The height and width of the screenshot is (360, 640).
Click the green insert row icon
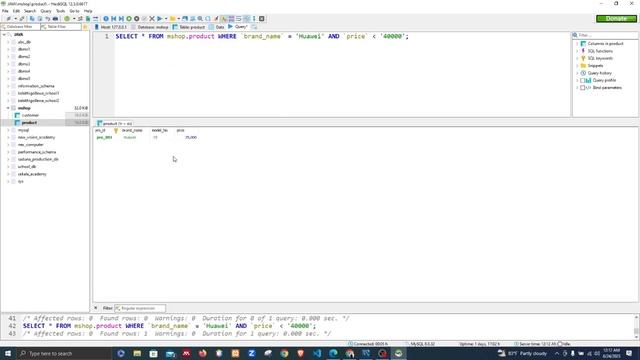(x=129, y=19)
